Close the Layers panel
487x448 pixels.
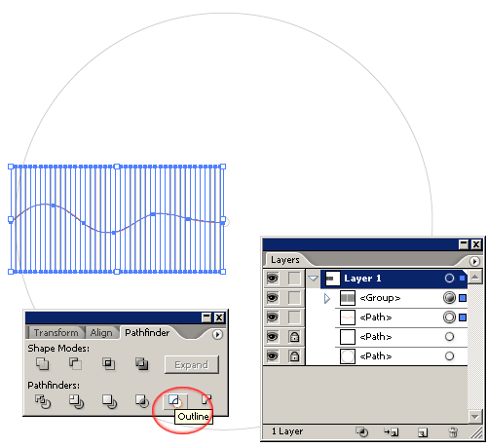tap(476, 244)
